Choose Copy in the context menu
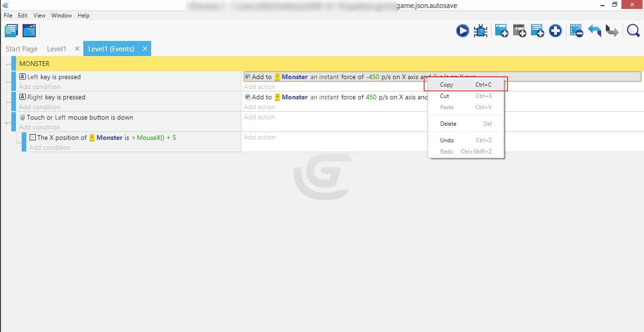Viewport: 644px width, 332px height. tap(446, 85)
